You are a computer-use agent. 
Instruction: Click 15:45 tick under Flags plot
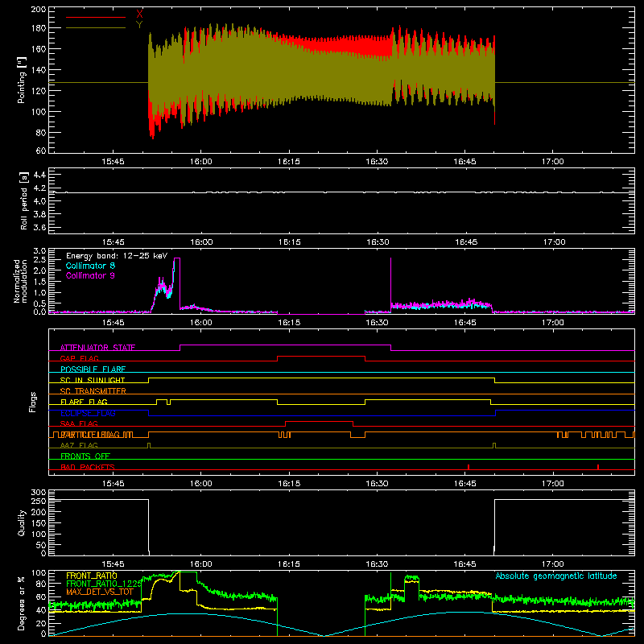click(x=113, y=484)
